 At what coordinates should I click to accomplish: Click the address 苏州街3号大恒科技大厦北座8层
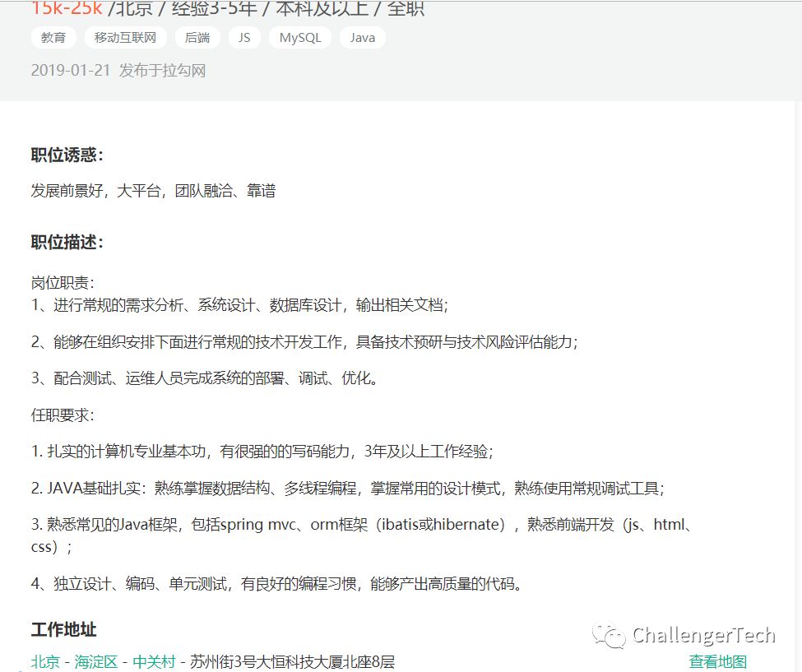293,661
